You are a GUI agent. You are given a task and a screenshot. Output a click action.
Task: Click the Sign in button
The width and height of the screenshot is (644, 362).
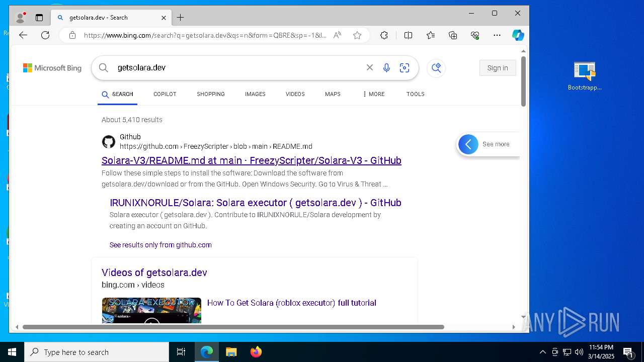click(x=498, y=68)
